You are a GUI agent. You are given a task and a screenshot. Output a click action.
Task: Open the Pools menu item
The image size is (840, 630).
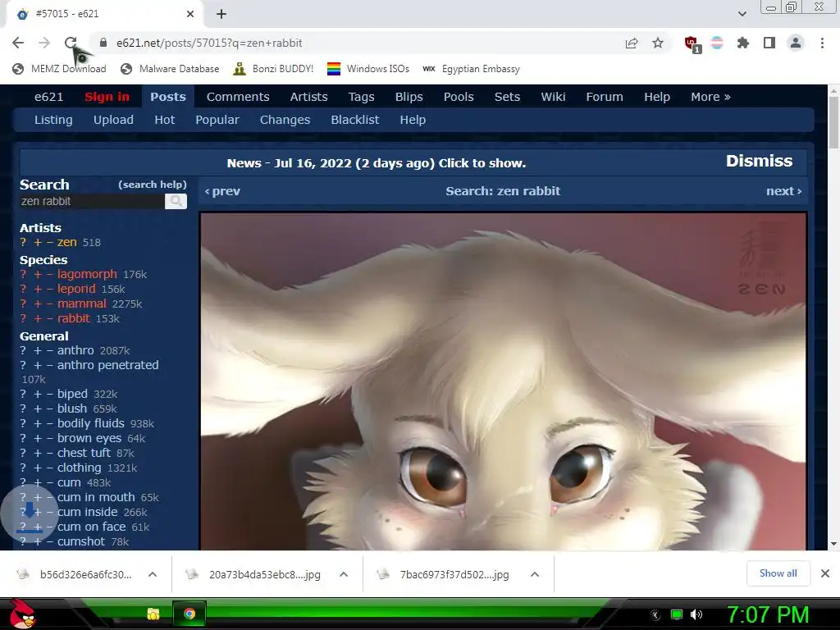point(459,97)
